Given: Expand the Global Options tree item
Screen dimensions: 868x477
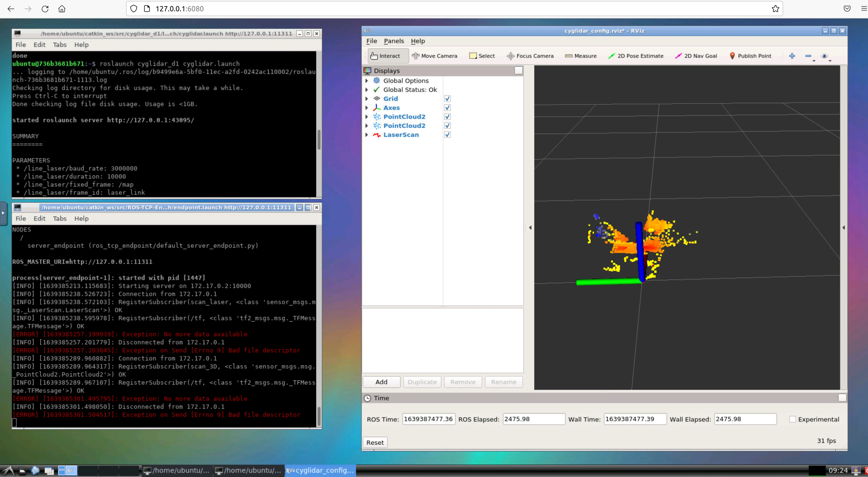Looking at the screenshot, I should (367, 81).
